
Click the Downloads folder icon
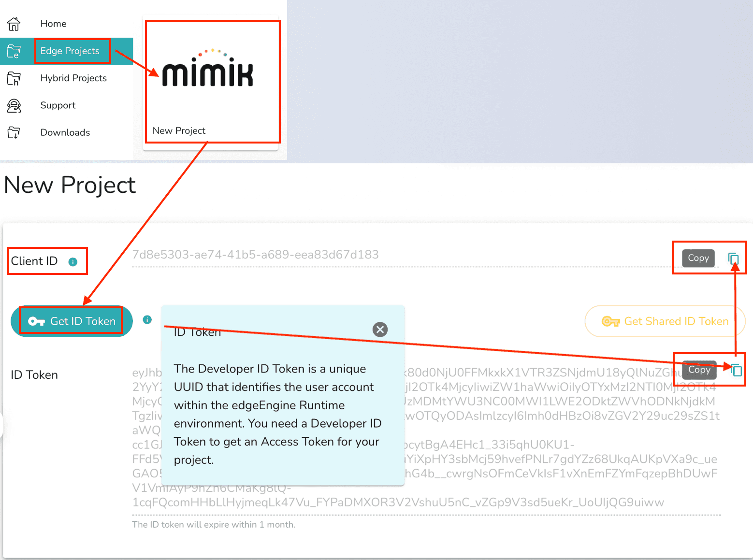click(x=14, y=132)
